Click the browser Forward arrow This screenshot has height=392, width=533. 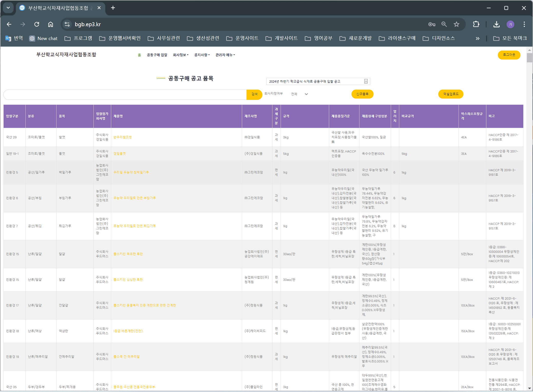click(23, 24)
